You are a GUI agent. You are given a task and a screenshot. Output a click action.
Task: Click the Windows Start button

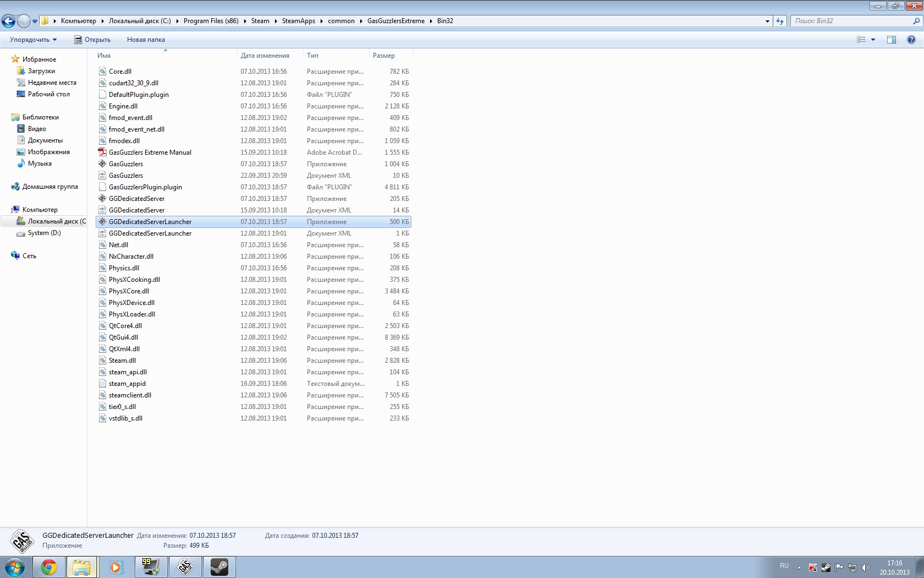[x=15, y=567]
